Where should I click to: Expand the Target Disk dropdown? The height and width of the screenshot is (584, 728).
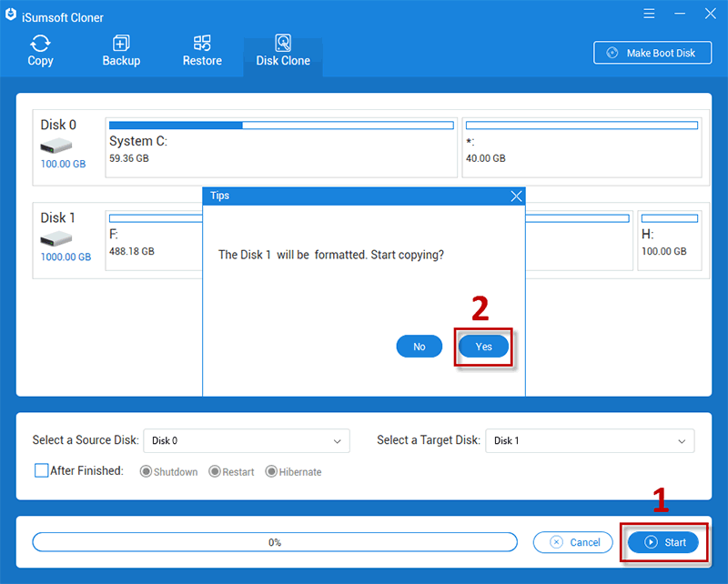pos(590,440)
